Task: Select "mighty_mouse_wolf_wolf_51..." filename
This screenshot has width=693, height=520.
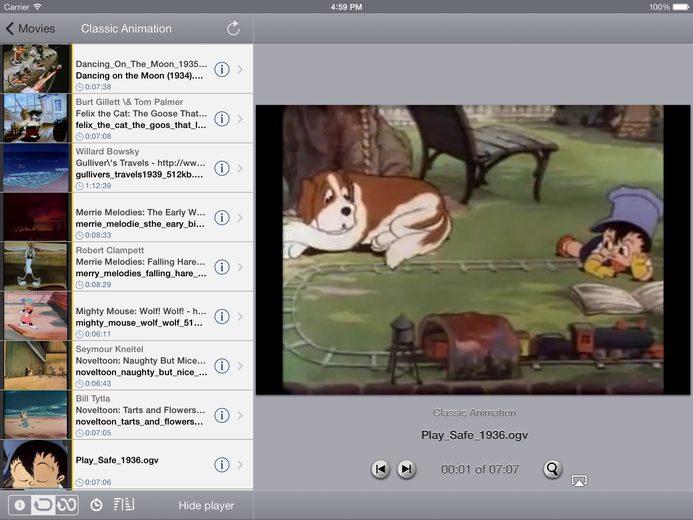Action: pos(139,323)
